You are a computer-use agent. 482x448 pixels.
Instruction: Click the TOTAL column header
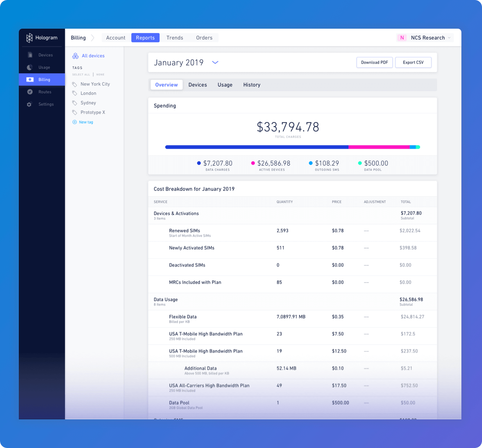tap(406, 202)
